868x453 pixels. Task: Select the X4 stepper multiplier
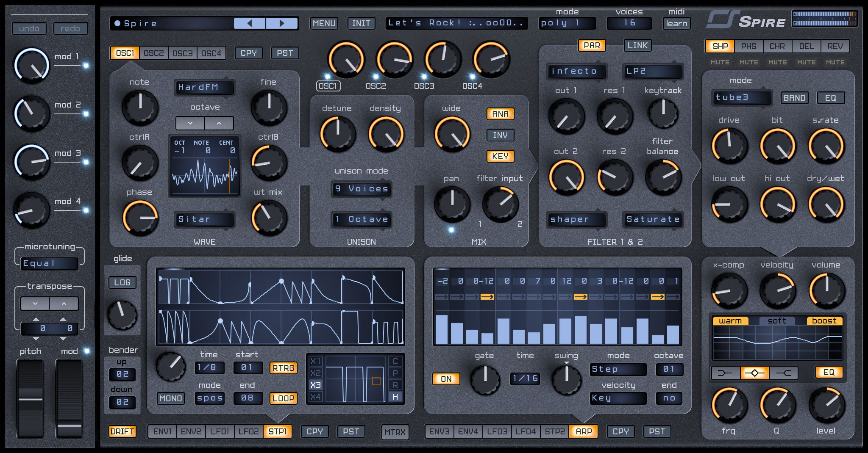[315, 397]
